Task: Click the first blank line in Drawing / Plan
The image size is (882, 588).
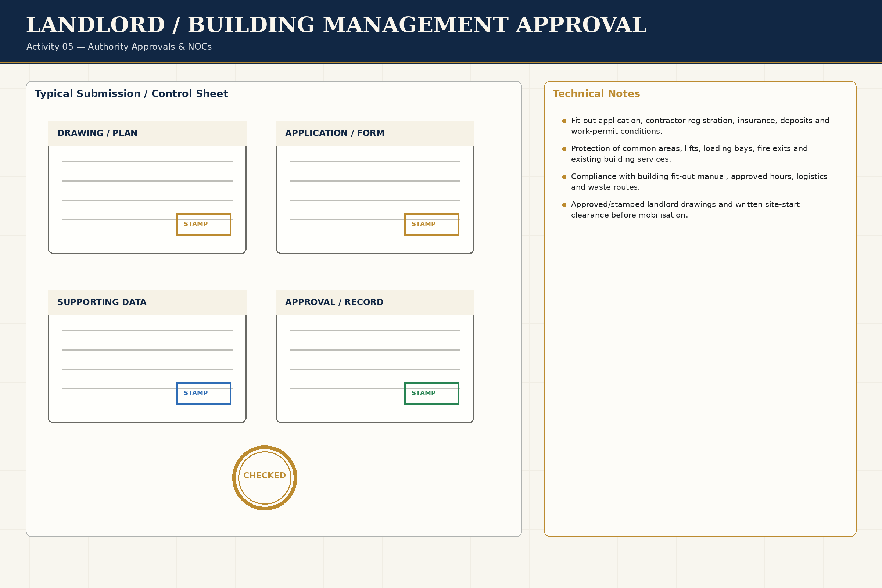Action: [147, 162]
